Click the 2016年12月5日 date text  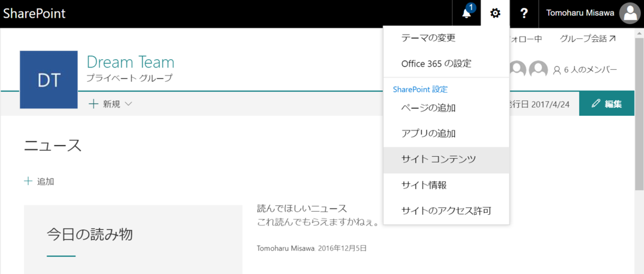point(342,248)
